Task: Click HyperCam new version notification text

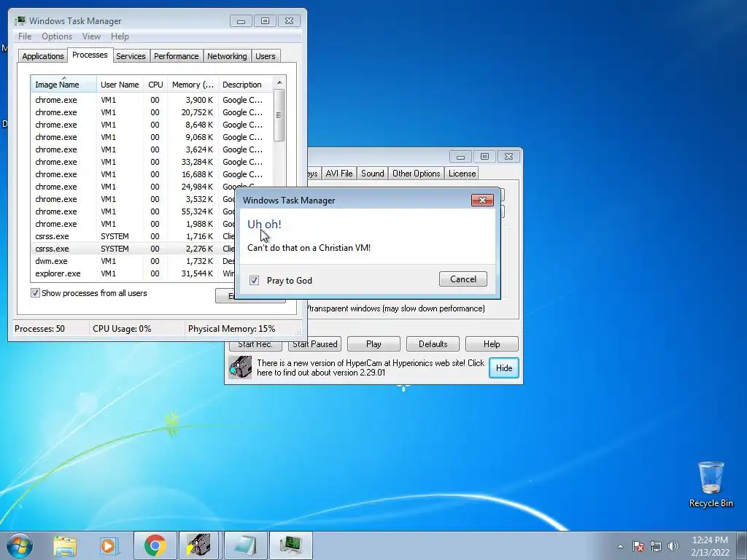Action: tap(371, 367)
